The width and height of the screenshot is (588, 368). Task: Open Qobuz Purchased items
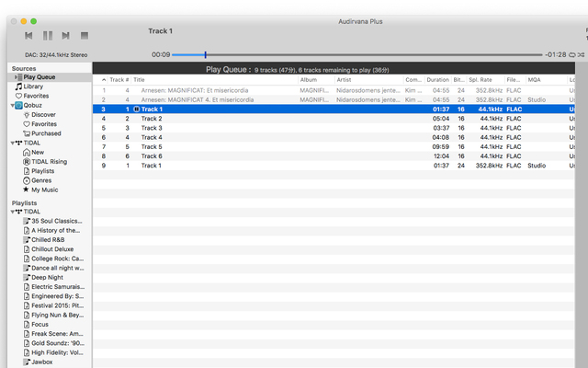[x=46, y=133]
